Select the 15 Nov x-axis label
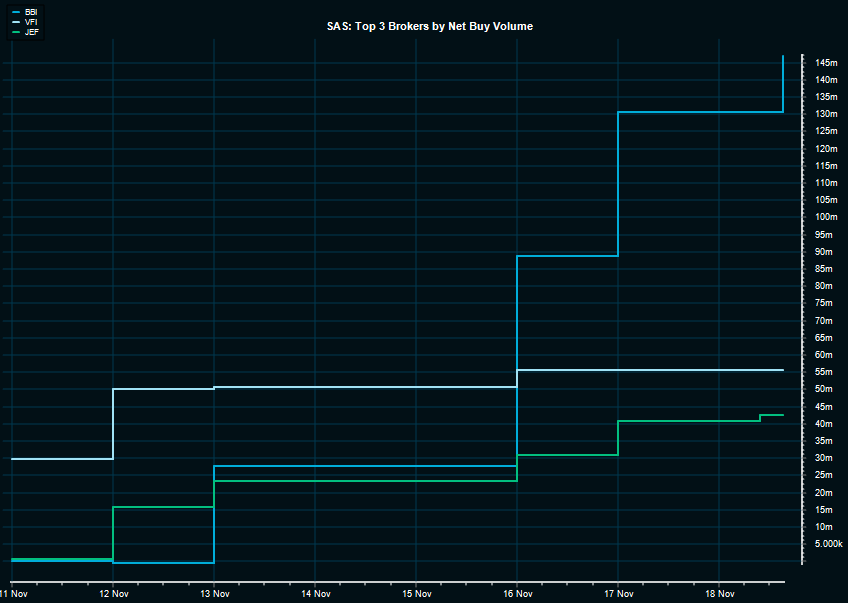Image resolution: width=848 pixels, height=603 pixels. tap(416, 593)
